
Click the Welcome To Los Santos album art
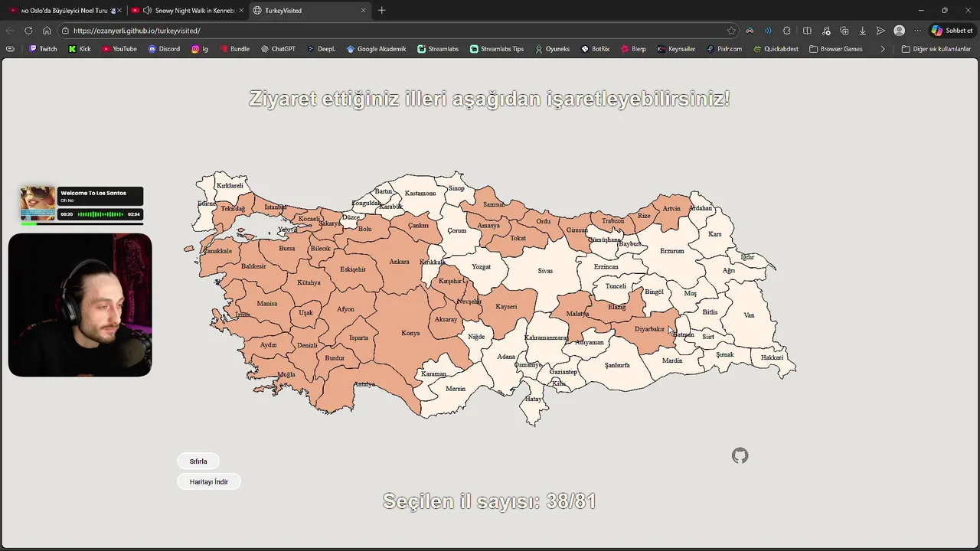tap(38, 204)
